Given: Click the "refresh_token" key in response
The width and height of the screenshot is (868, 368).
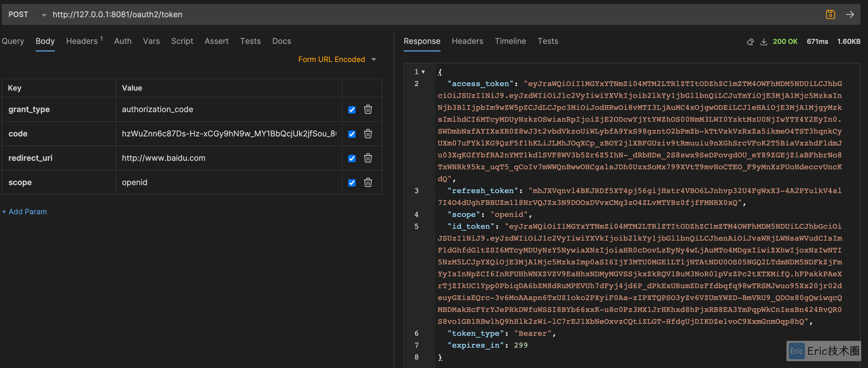Looking at the screenshot, I should pos(482,191).
